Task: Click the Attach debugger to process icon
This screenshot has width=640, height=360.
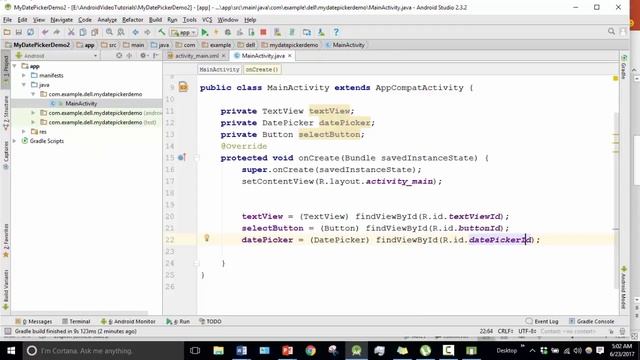Action: [251, 32]
